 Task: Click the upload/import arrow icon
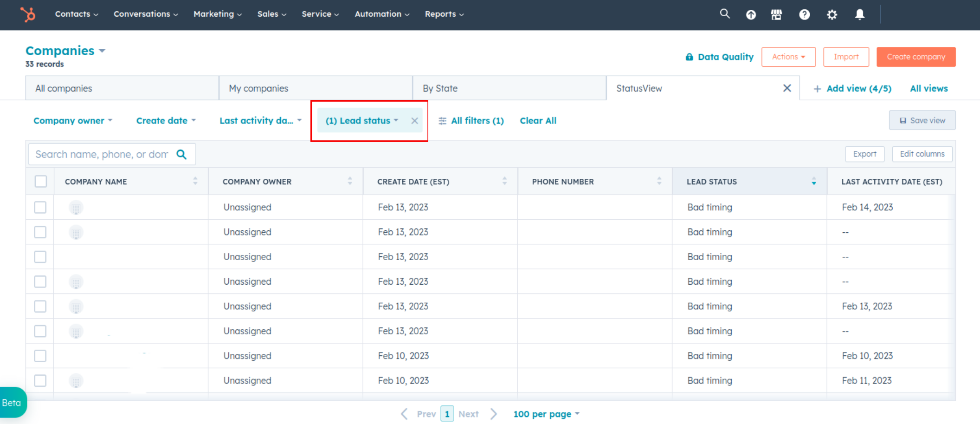click(x=751, y=14)
